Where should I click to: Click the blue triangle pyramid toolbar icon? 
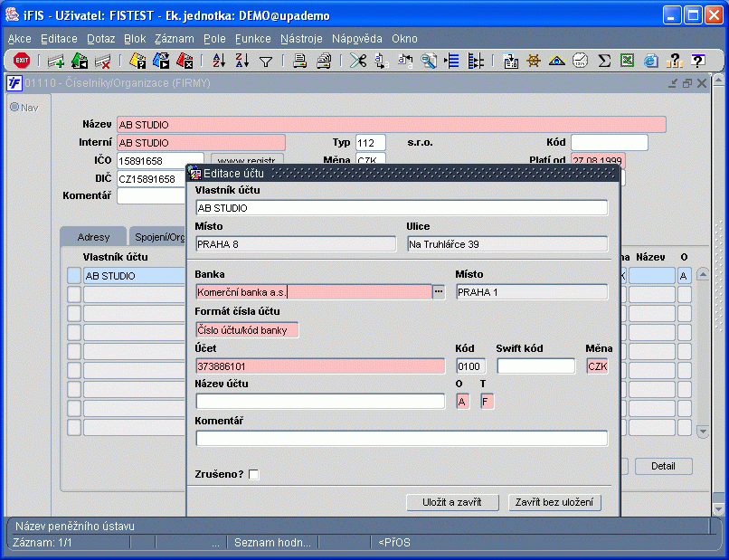[556, 61]
